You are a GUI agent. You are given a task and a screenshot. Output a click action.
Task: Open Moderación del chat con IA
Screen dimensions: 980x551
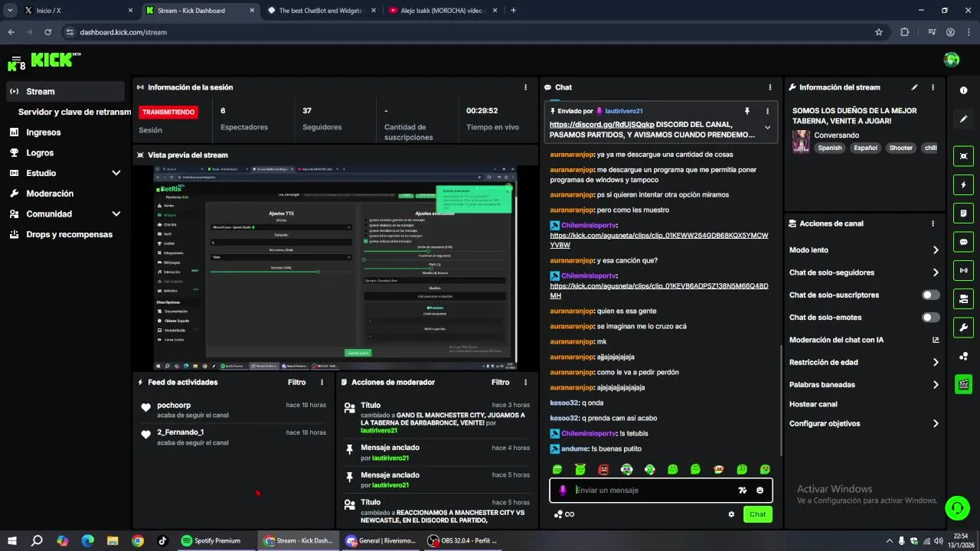pyautogui.click(x=864, y=340)
